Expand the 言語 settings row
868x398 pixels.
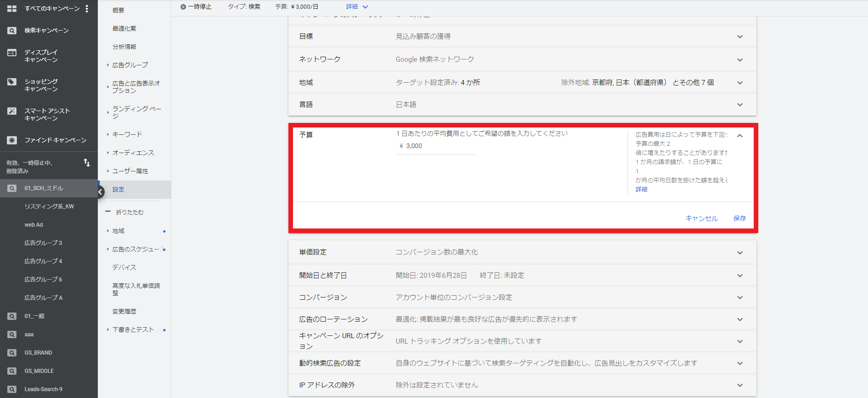[740, 105]
